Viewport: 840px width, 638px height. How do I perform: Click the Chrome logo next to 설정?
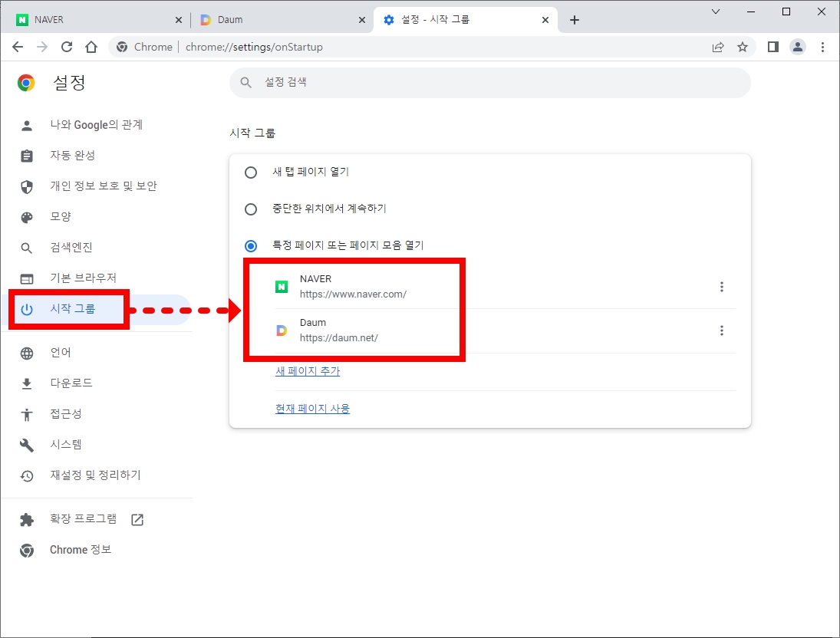[26, 83]
